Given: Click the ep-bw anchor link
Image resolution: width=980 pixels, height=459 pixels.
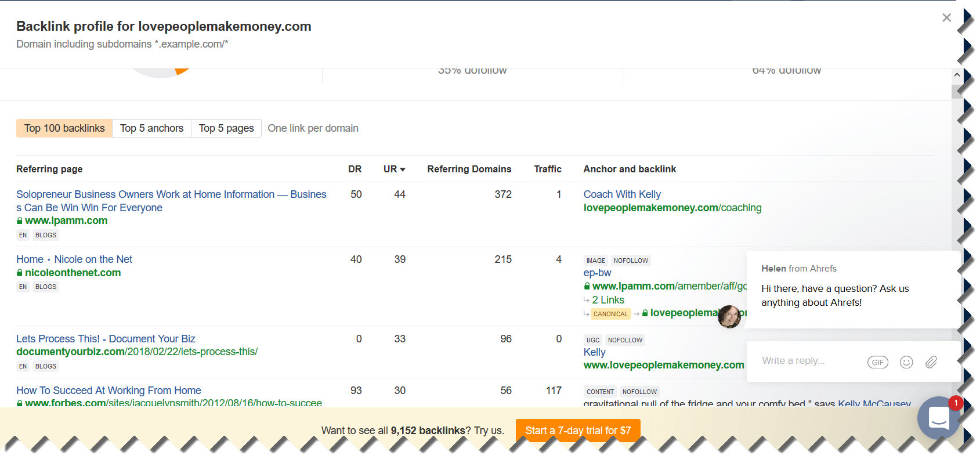Looking at the screenshot, I should tap(597, 273).
